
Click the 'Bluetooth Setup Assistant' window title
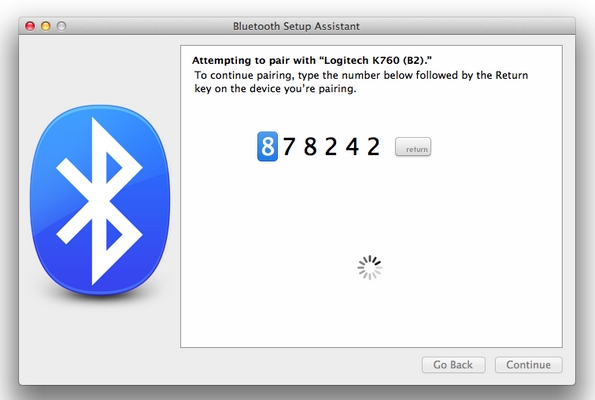pos(296,26)
